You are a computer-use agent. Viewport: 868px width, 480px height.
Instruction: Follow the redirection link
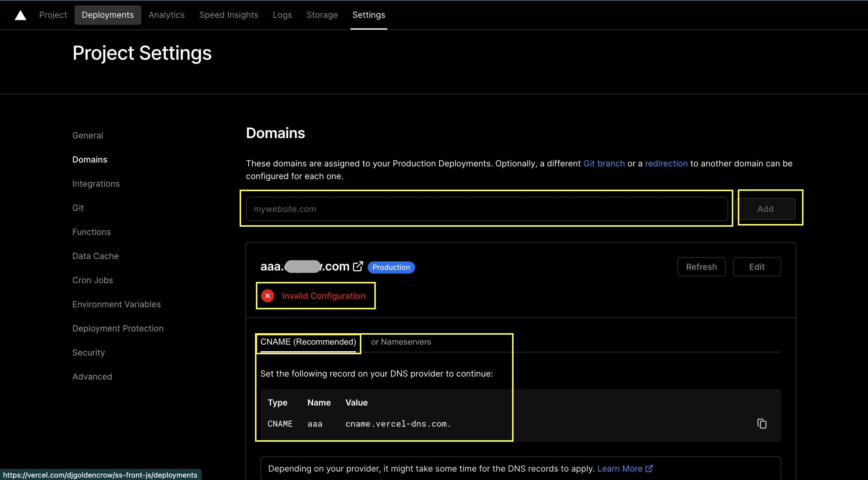(666, 163)
